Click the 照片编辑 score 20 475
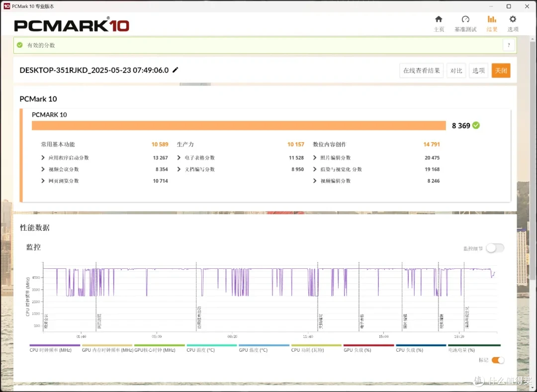Viewport: 537px width, 392px height. pos(432,157)
